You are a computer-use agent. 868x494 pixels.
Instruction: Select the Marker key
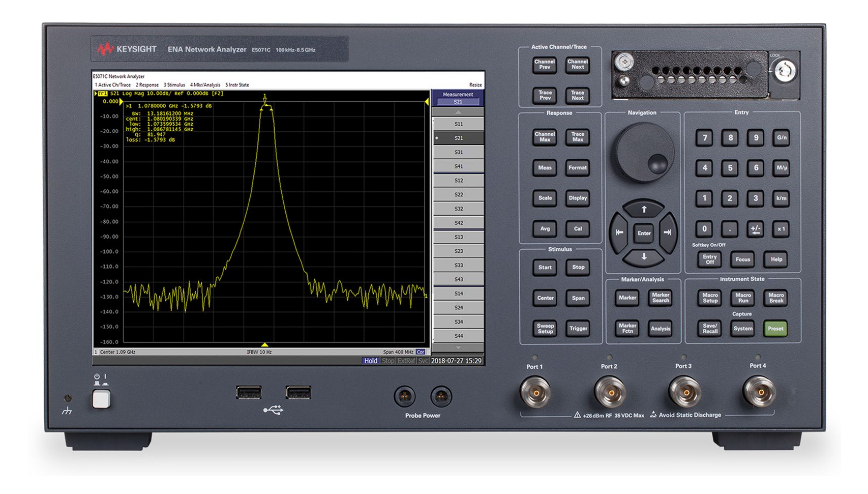[x=627, y=298]
